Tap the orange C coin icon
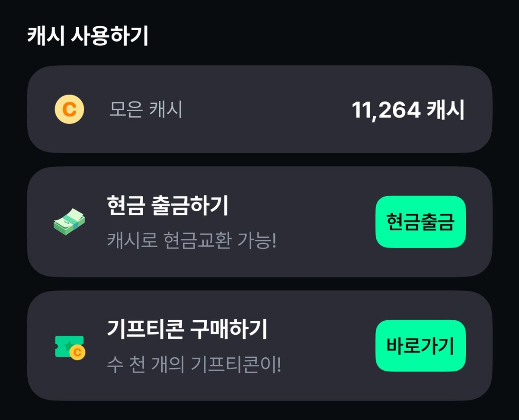Screen dimensions: 519x420 pyautogui.click(x=69, y=109)
